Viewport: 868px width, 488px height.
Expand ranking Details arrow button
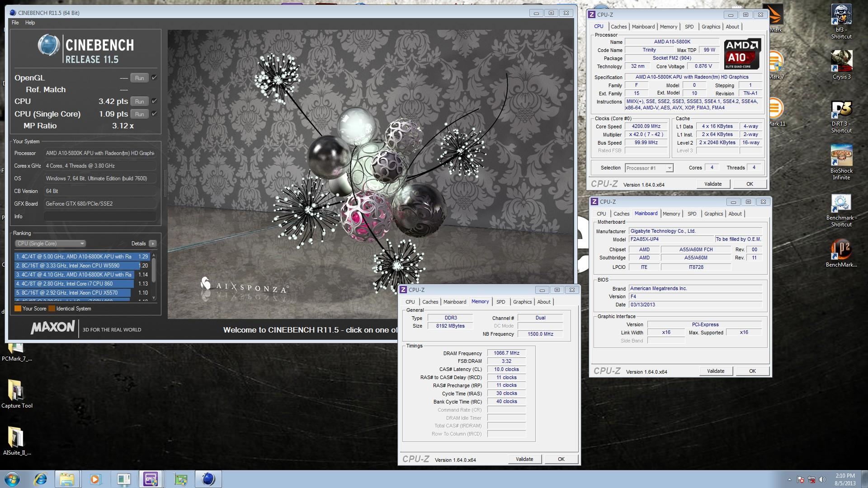pos(153,244)
